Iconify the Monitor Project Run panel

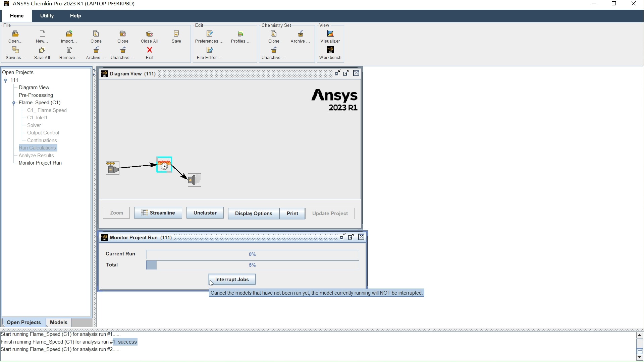(x=342, y=237)
